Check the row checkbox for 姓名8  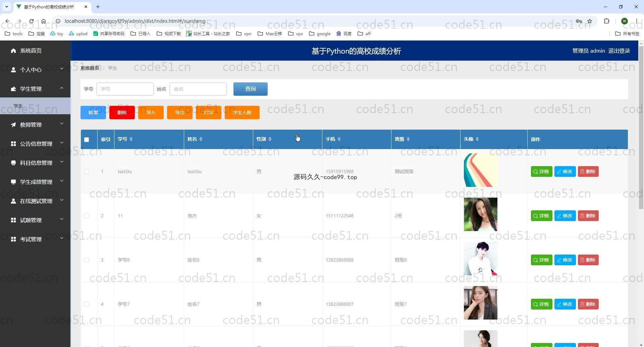pyautogui.click(x=87, y=260)
